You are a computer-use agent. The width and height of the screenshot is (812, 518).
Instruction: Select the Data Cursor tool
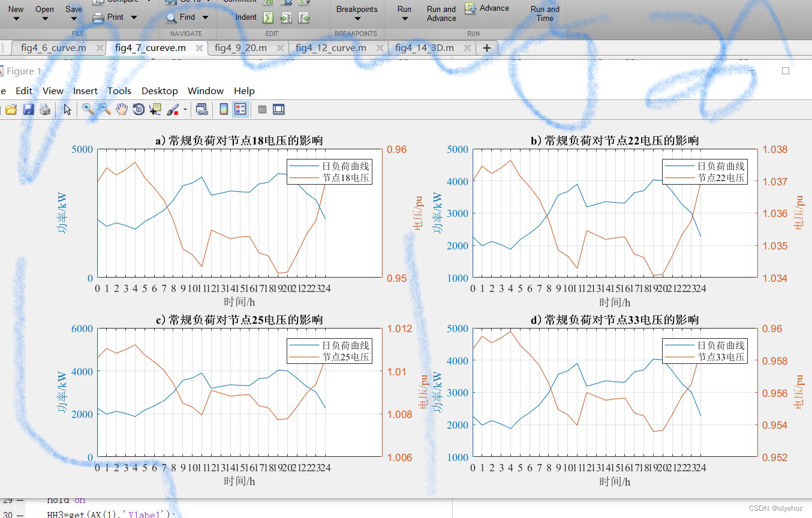155,109
